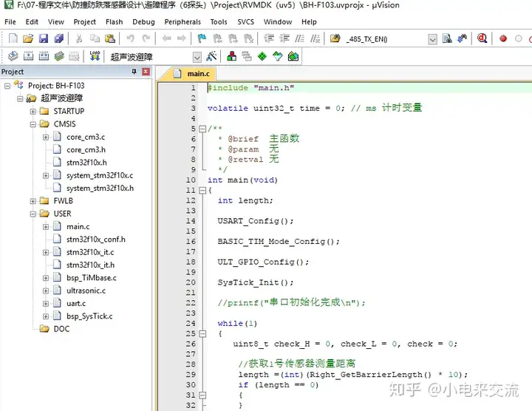
Task: Navigate forwards arrow icon
Action: [182, 38]
